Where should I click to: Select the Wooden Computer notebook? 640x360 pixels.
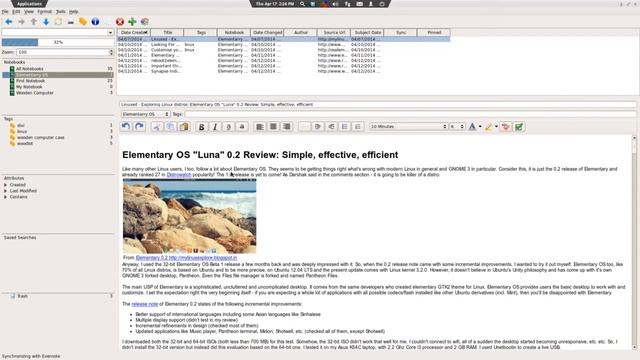click(x=35, y=93)
